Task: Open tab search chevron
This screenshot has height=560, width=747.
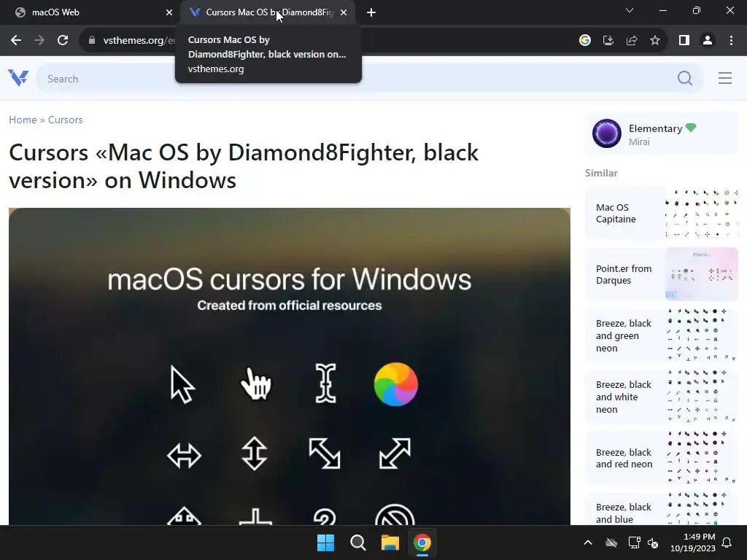Action: tap(630, 10)
